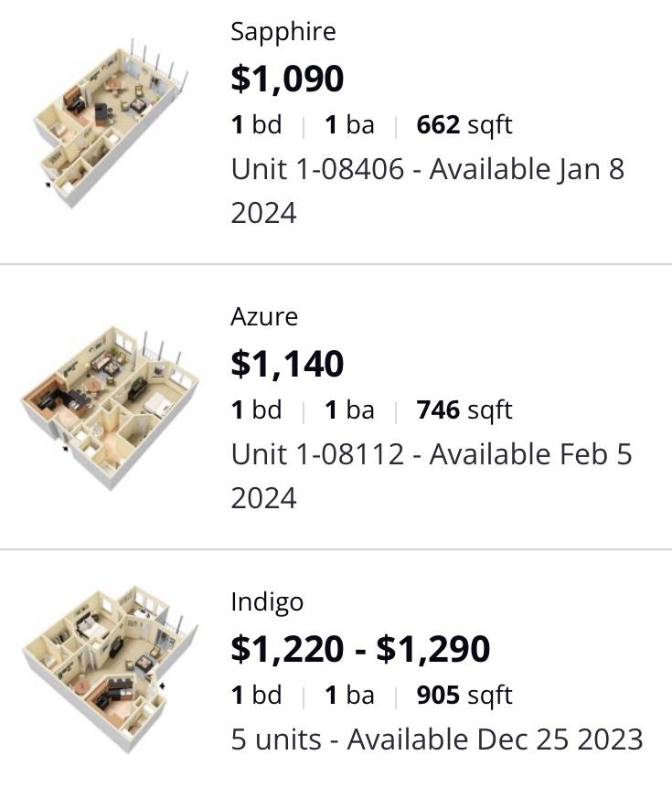Tap the $1,220 - $1,290 price range
Viewport: 672px width, 787px height.
click(360, 649)
